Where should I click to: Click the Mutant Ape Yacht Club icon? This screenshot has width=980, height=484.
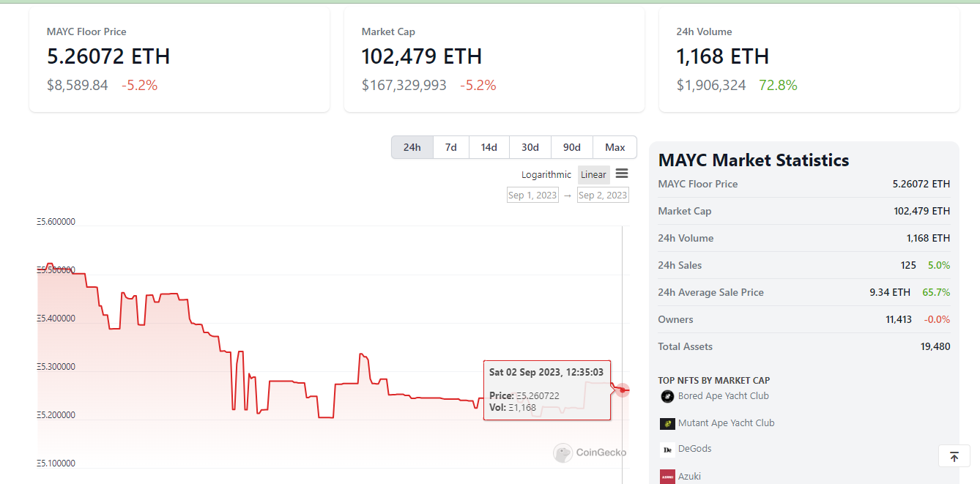click(x=667, y=423)
